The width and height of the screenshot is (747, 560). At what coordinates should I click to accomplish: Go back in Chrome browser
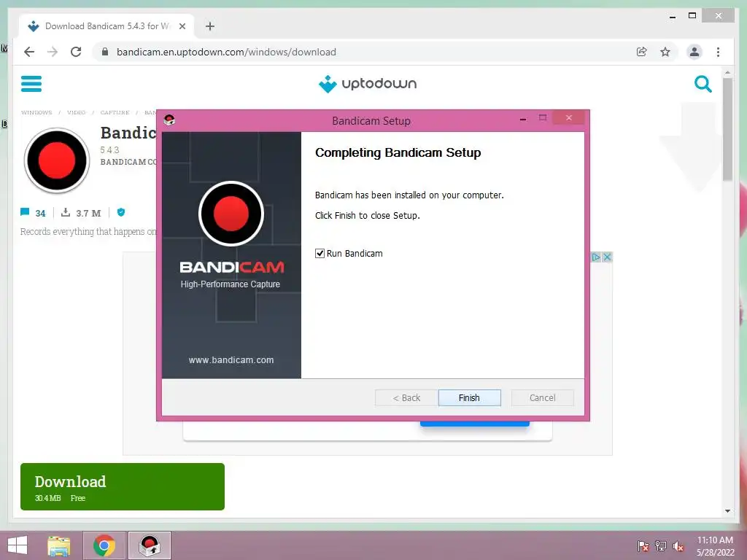pos(29,52)
